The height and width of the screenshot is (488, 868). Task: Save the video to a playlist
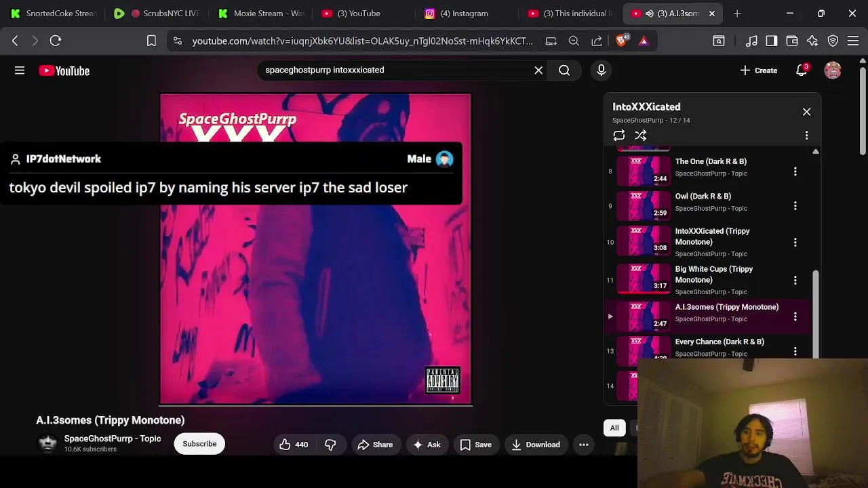(x=475, y=445)
